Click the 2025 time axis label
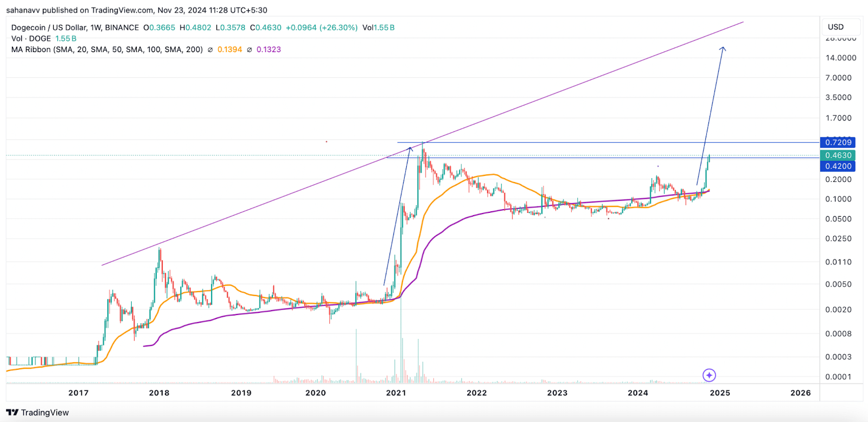 click(x=720, y=393)
